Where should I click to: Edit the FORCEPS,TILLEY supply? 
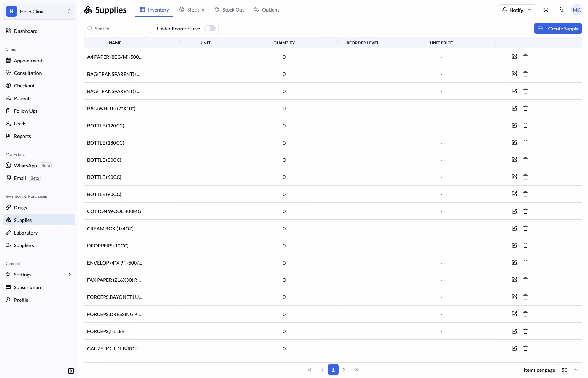[514, 331]
